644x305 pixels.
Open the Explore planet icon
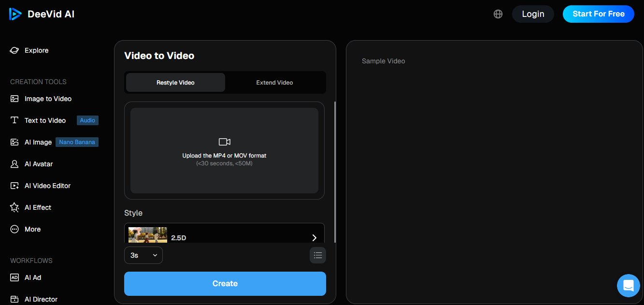coord(14,50)
